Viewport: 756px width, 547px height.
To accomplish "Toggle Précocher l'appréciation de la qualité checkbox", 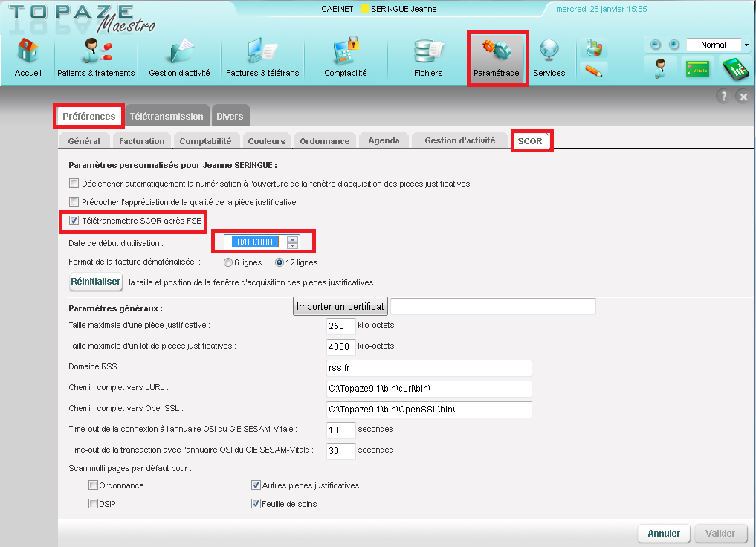I will point(74,201).
